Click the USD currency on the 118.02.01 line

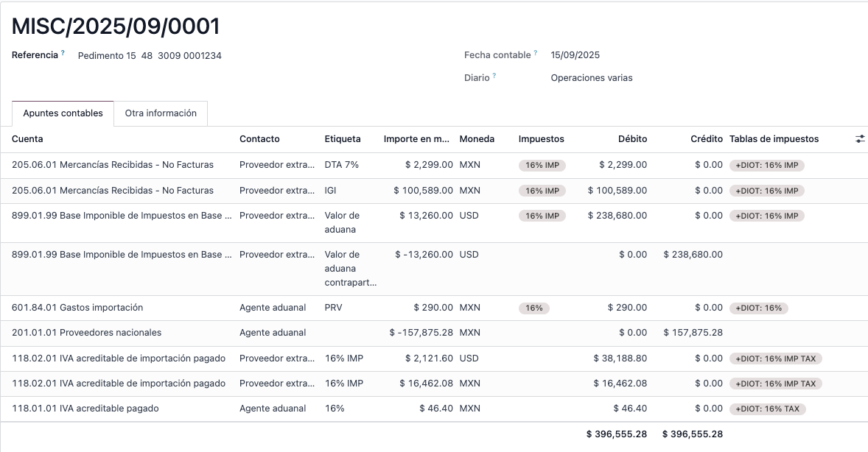469,359
